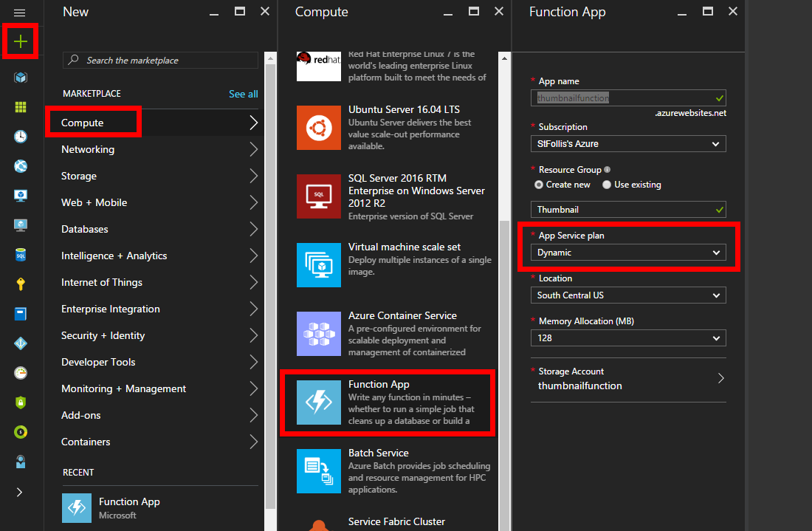812x531 pixels.
Task: View recent items with the clock icon
Action: click(20, 134)
